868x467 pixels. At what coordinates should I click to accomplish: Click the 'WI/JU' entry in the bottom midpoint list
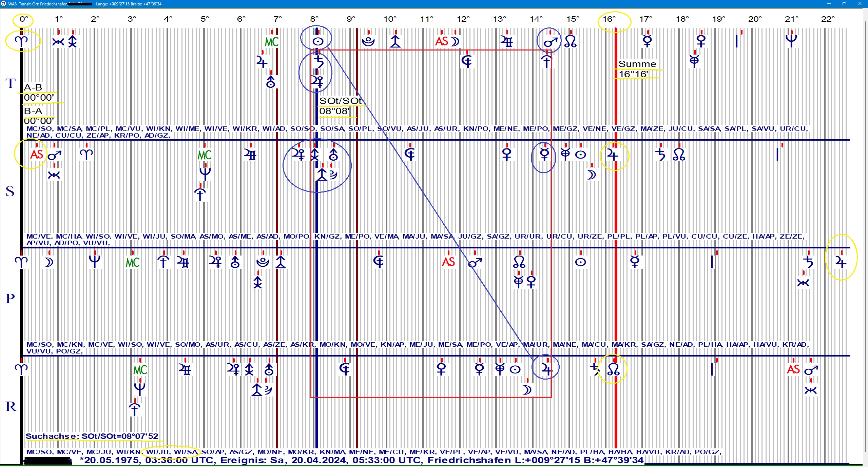[158, 452]
